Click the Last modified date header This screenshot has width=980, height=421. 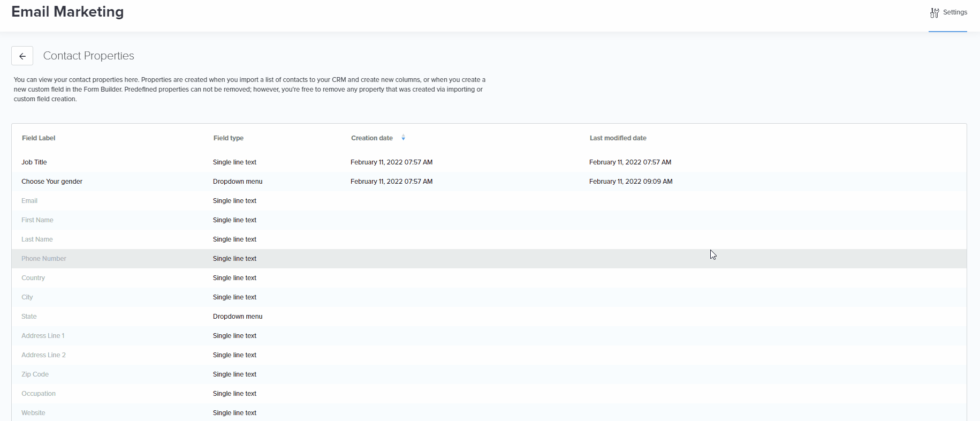pyautogui.click(x=618, y=138)
